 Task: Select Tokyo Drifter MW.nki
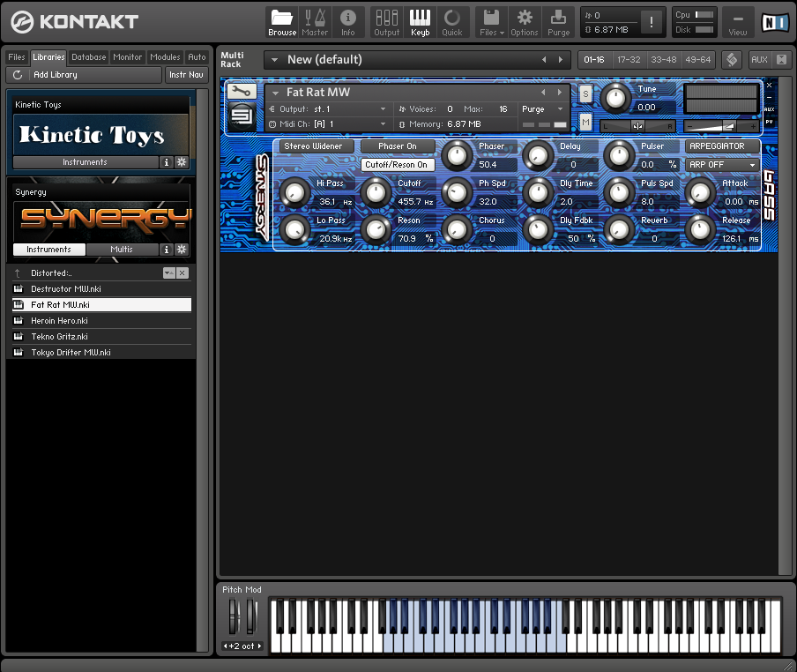coord(101,352)
